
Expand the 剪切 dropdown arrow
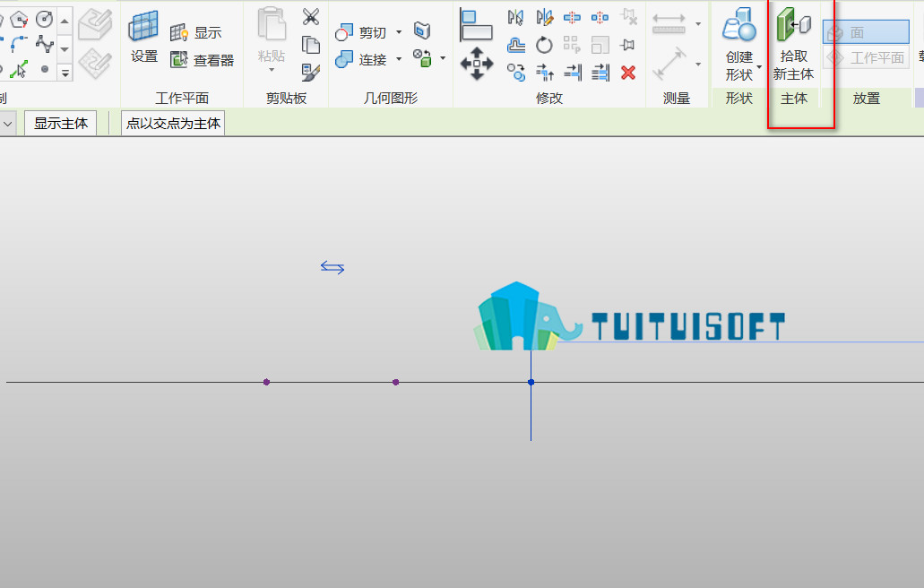(x=399, y=31)
